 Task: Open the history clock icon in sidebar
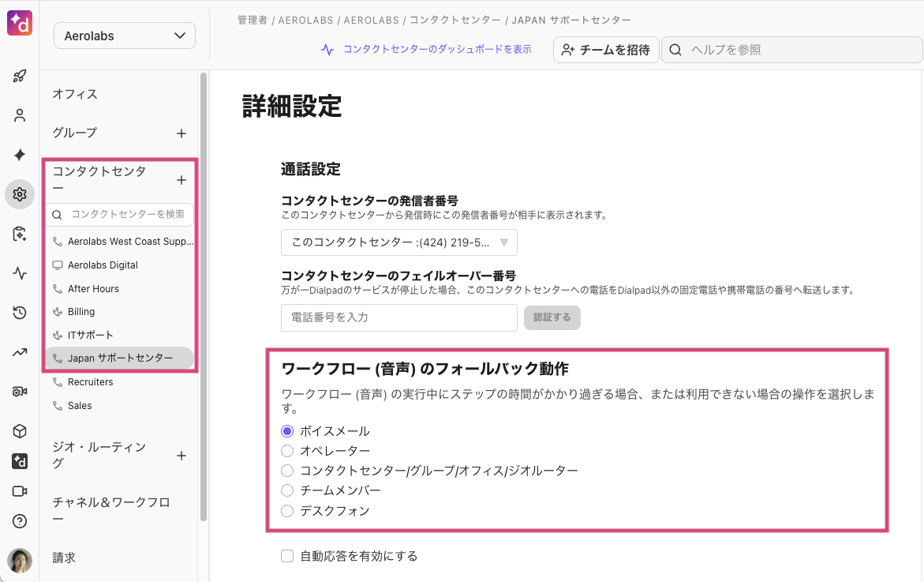coord(20,313)
